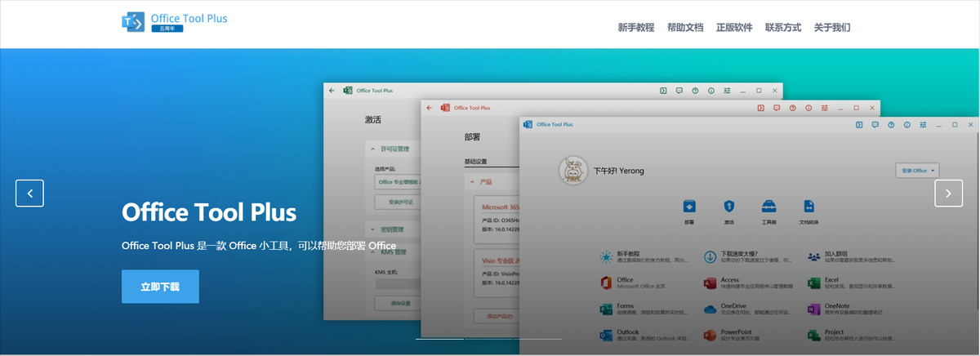Image resolution: width=980 pixels, height=356 pixels.
Task: Click the 安装许可证 button in 激活 window
Action: 398,202
